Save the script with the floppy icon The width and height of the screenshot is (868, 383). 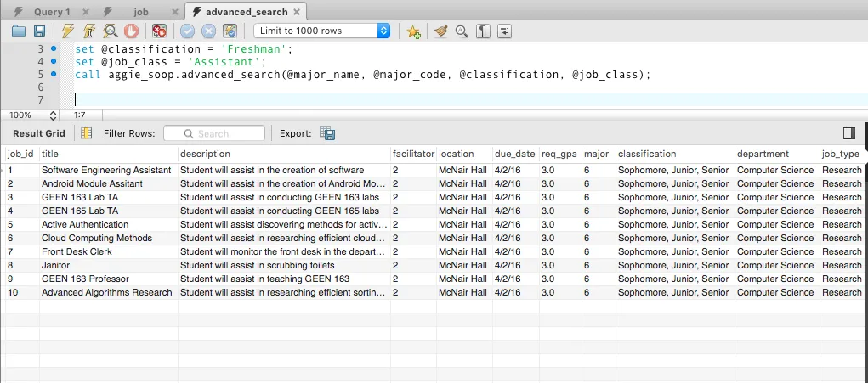(39, 31)
